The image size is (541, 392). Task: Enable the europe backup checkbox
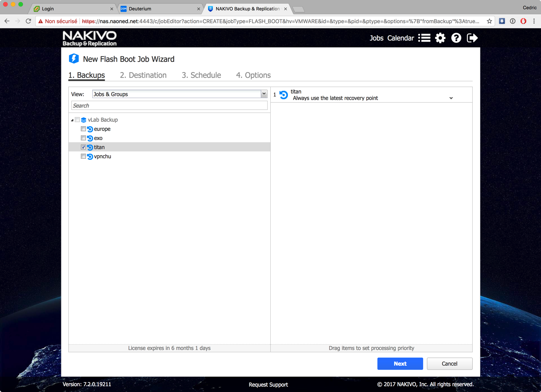point(83,129)
